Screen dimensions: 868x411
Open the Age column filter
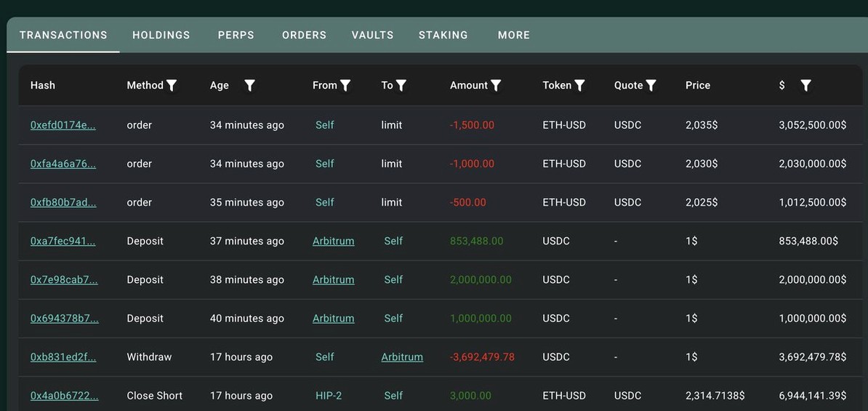[x=249, y=85]
